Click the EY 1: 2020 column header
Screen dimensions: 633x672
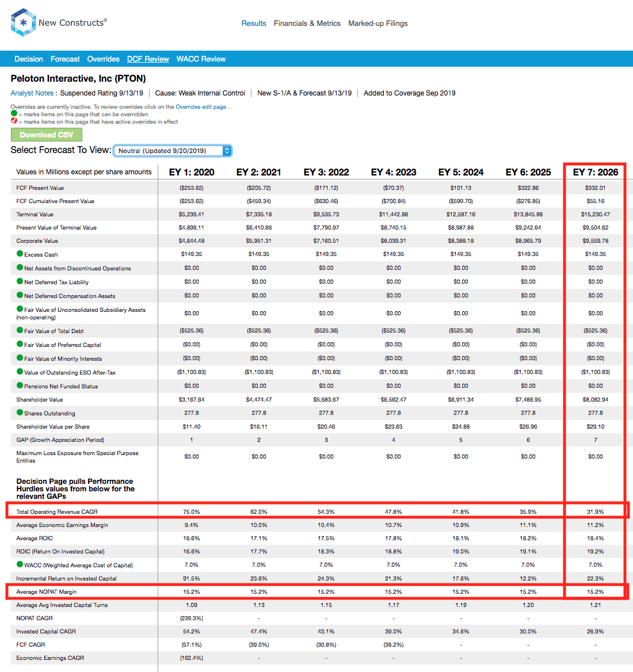(x=192, y=172)
